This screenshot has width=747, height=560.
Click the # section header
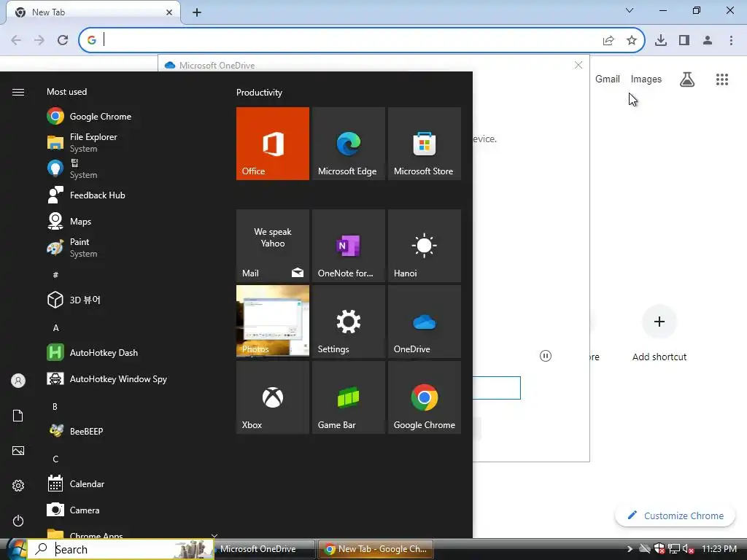[55, 275]
